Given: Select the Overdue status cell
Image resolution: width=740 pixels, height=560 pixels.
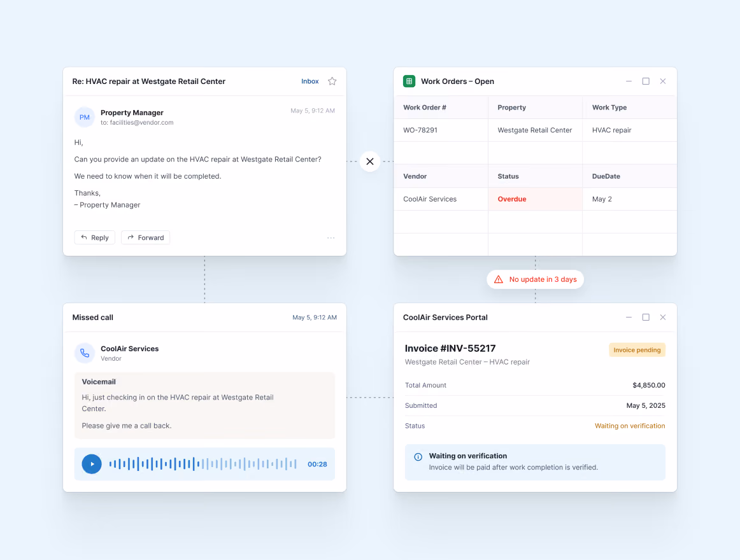Looking at the screenshot, I should point(535,199).
